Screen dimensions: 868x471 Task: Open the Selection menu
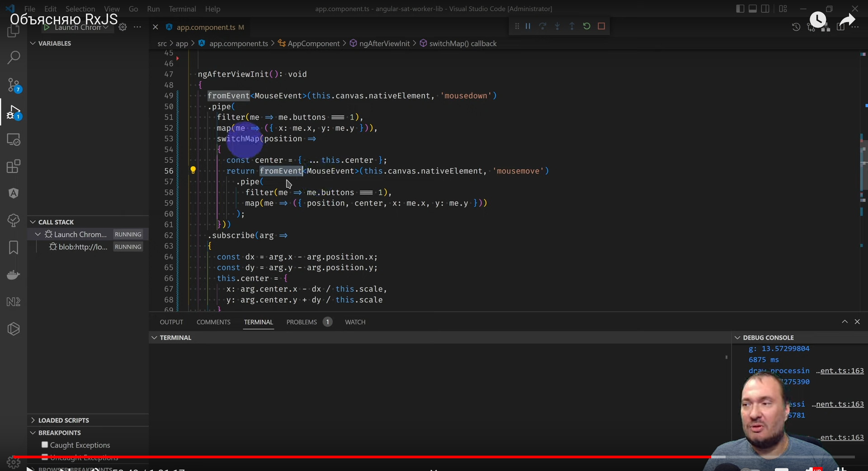coord(80,9)
